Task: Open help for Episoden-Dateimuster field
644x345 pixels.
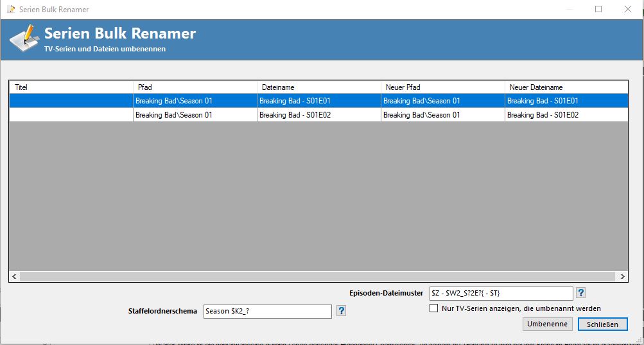Action: pyautogui.click(x=580, y=293)
